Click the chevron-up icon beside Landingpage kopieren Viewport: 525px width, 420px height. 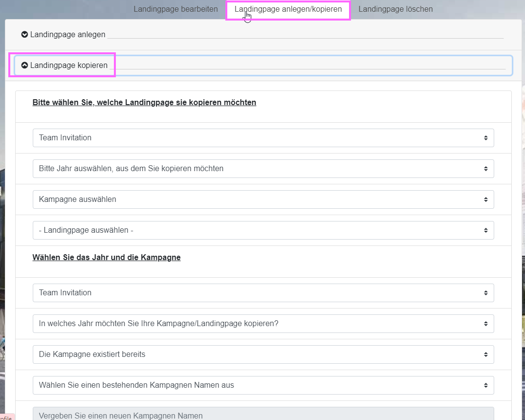[24, 66]
